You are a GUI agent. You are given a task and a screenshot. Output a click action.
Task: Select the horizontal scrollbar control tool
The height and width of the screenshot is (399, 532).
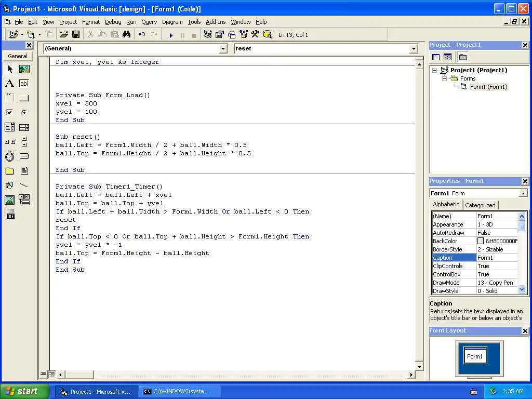pyautogui.click(x=10, y=142)
